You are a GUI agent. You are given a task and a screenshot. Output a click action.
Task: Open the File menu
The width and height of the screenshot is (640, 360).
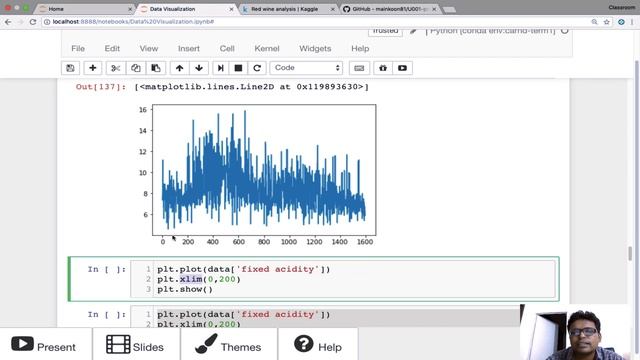coord(78,48)
